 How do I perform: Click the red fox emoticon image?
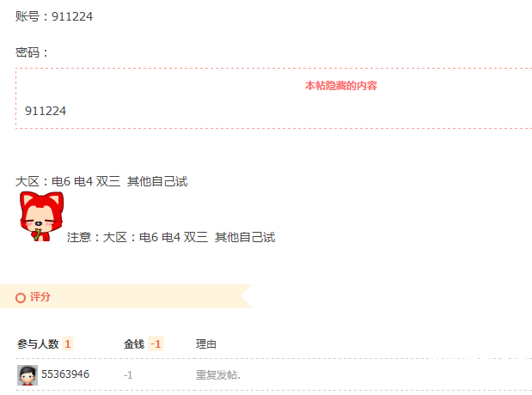pos(41,216)
